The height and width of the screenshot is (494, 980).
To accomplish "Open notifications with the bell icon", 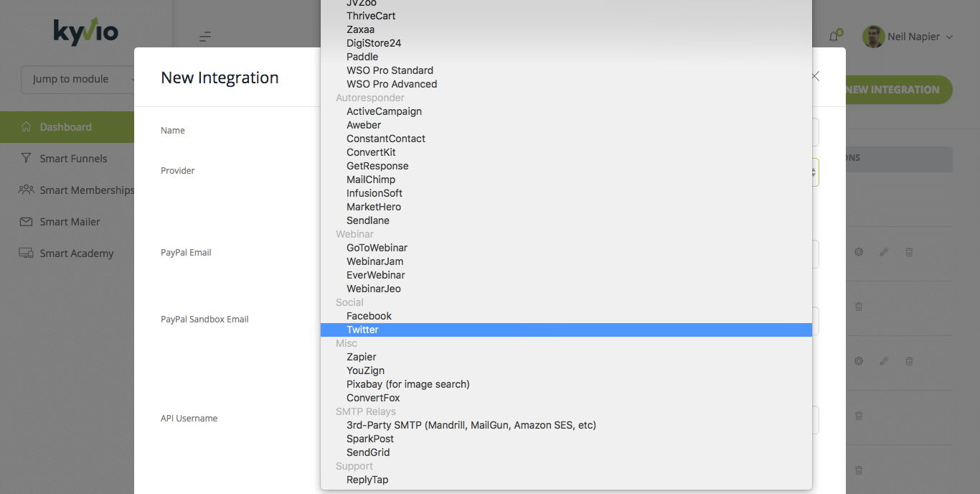I will point(834,36).
